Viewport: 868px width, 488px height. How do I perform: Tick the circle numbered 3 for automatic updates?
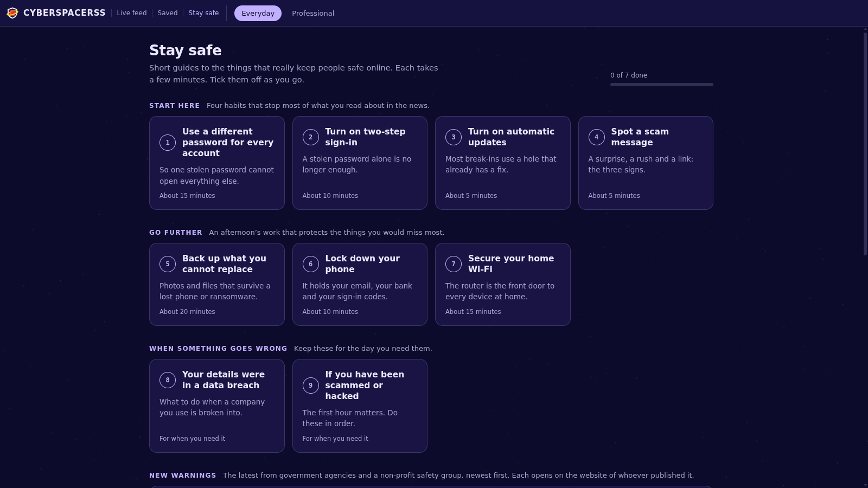(x=454, y=137)
